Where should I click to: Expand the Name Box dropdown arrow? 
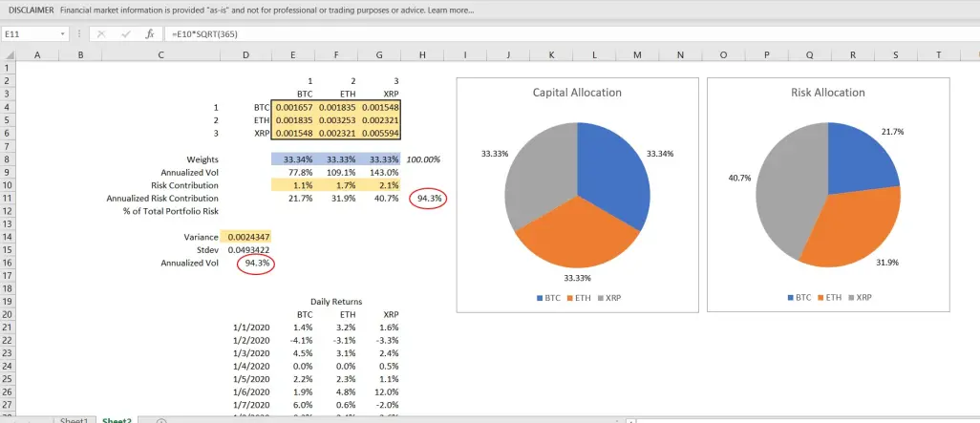click(x=62, y=34)
